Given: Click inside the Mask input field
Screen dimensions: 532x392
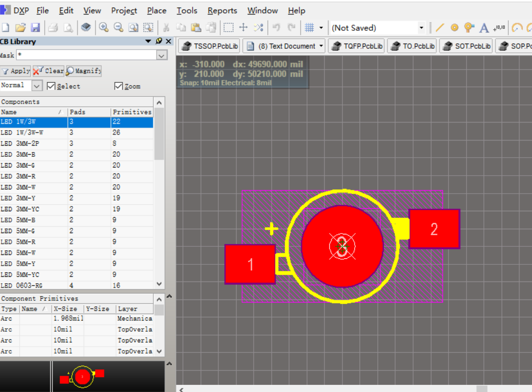Looking at the screenshot, I should 86,55.
